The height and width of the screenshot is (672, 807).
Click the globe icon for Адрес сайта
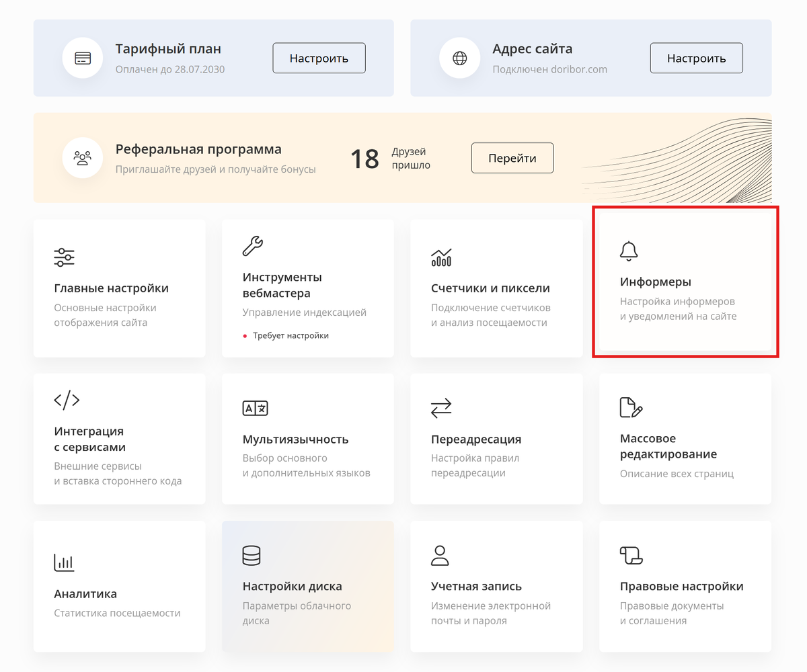coord(459,58)
